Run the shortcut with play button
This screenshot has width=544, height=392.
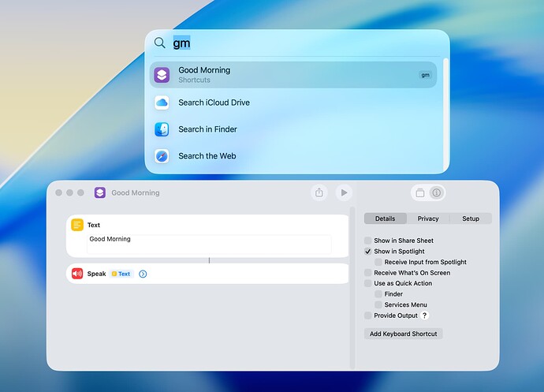[x=344, y=192]
